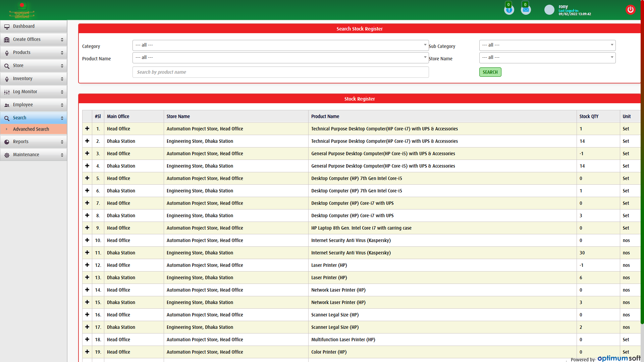This screenshot has height=362, width=644.
Task: Expand Create Offices menu arrows
Action: tap(62, 40)
